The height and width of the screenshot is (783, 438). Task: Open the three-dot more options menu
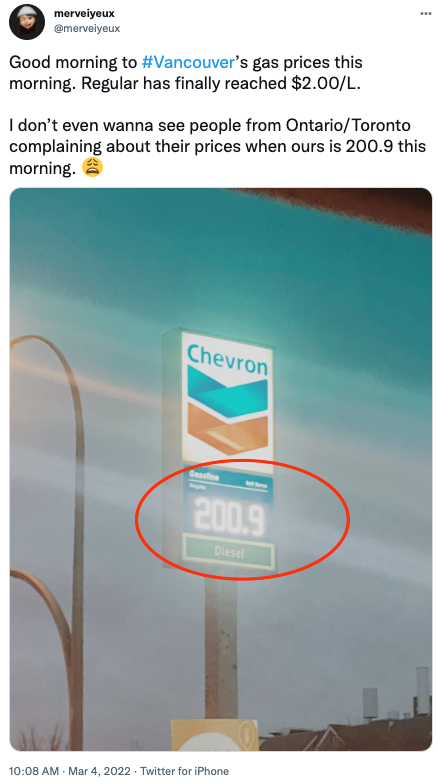(x=426, y=13)
